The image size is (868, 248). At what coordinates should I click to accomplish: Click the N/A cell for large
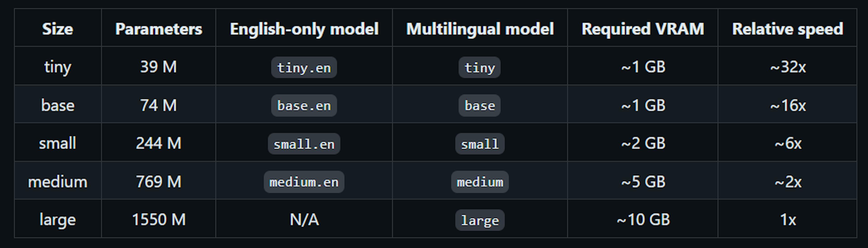click(x=304, y=219)
